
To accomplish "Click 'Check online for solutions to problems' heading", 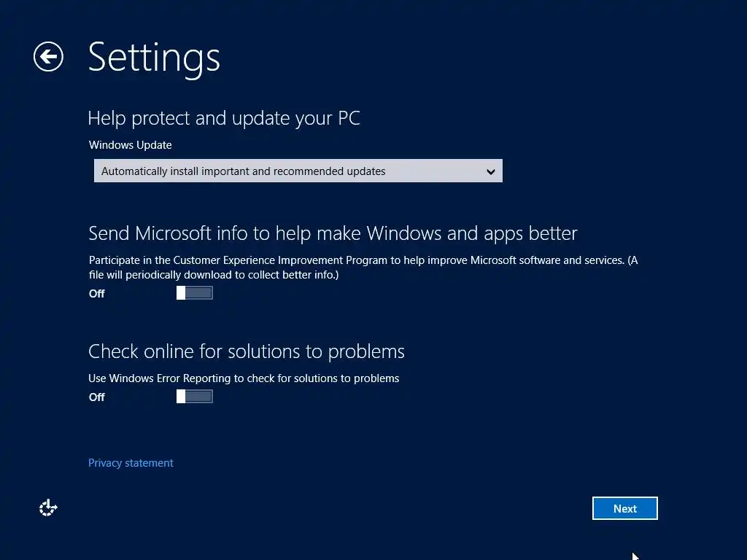I will coord(247,351).
